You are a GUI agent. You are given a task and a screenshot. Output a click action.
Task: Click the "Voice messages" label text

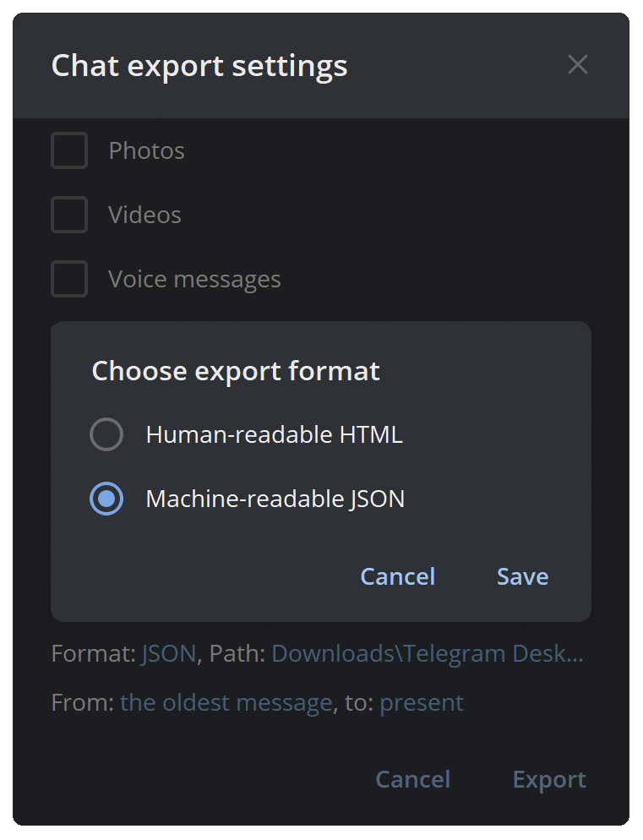[194, 279]
